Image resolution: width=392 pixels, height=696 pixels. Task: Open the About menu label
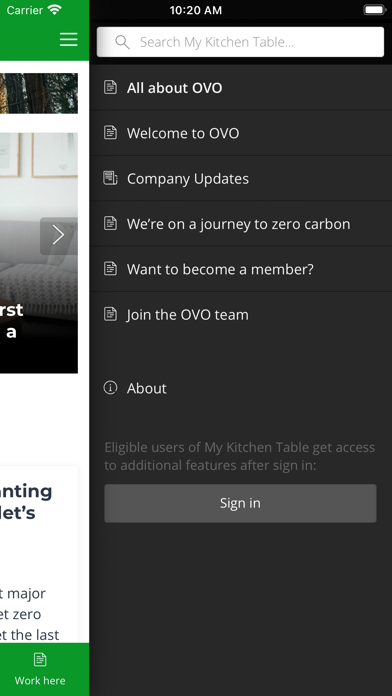[147, 388]
